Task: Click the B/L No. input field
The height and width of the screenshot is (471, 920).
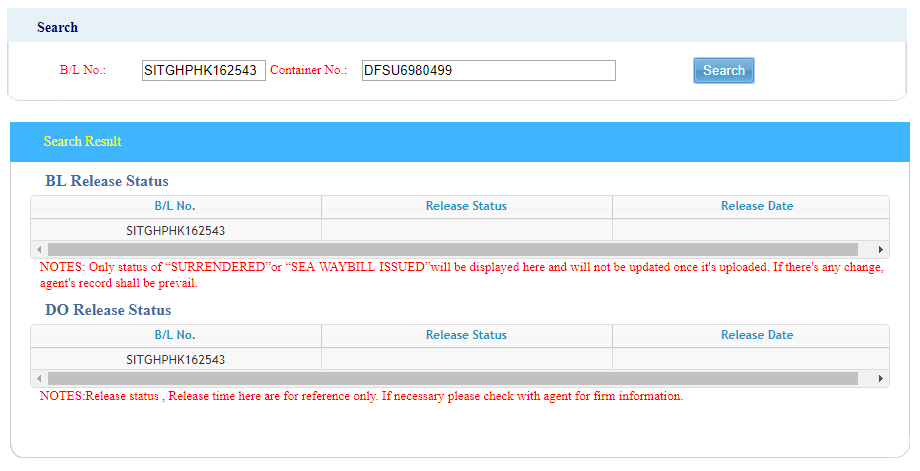Action: click(203, 71)
